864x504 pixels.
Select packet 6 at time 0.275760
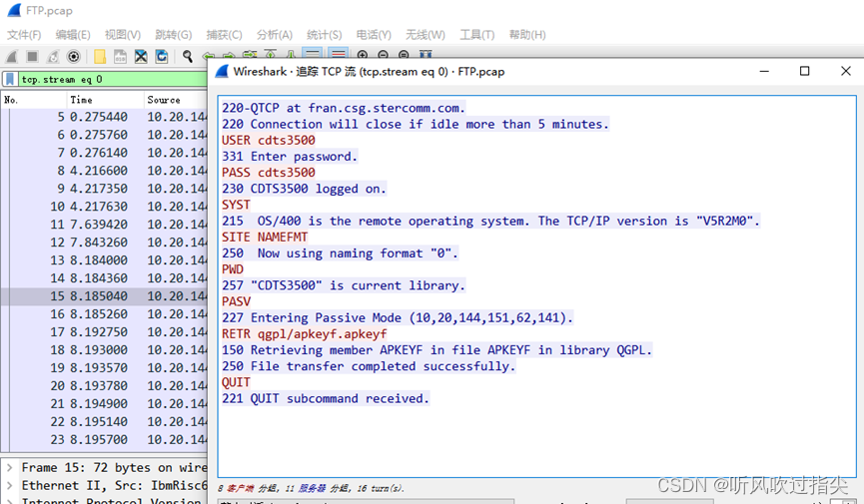104,135
